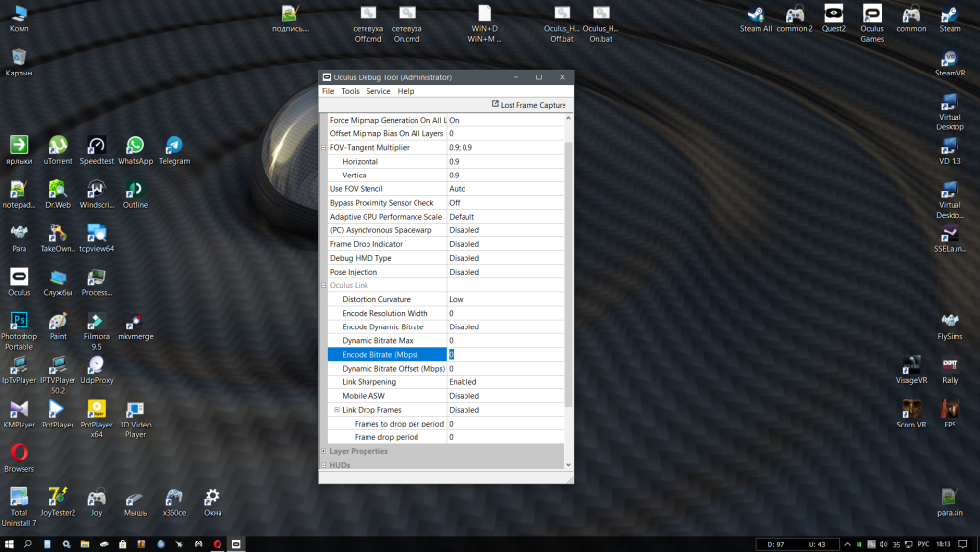The width and height of the screenshot is (980, 552).
Task: Toggle the Link Sharpening Enabled value
Action: [506, 382]
